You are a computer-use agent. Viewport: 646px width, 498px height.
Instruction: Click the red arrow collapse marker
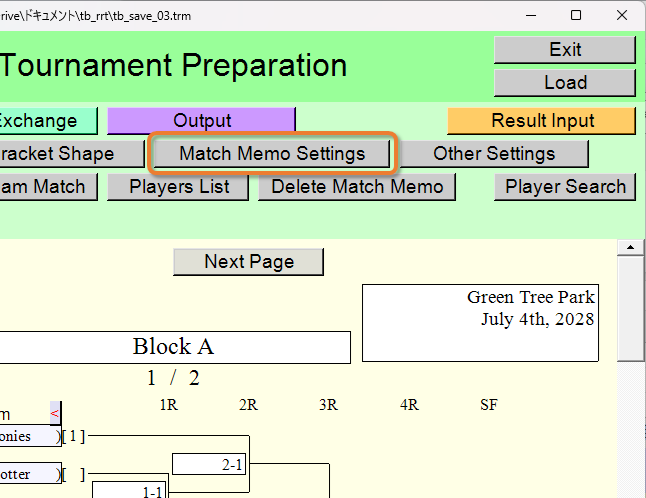click(55, 413)
